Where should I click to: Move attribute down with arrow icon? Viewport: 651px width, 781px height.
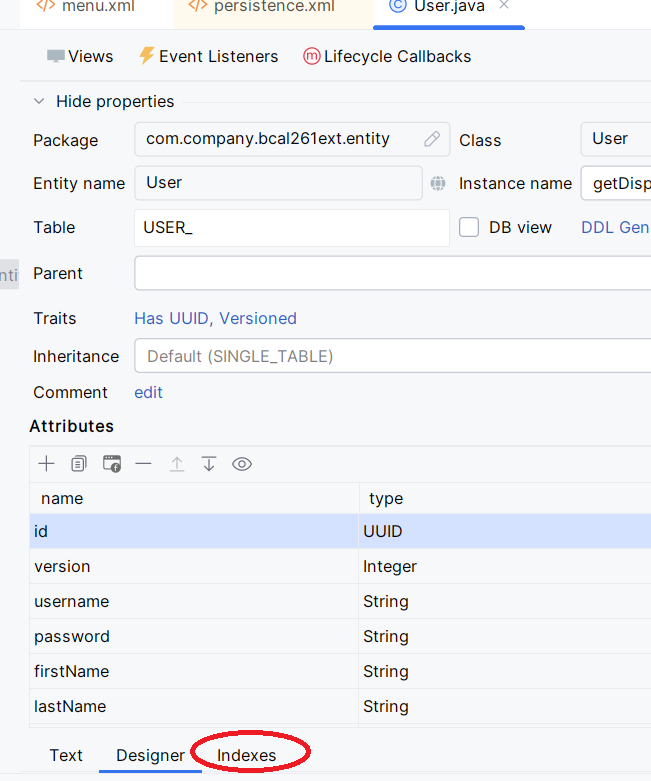point(209,464)
